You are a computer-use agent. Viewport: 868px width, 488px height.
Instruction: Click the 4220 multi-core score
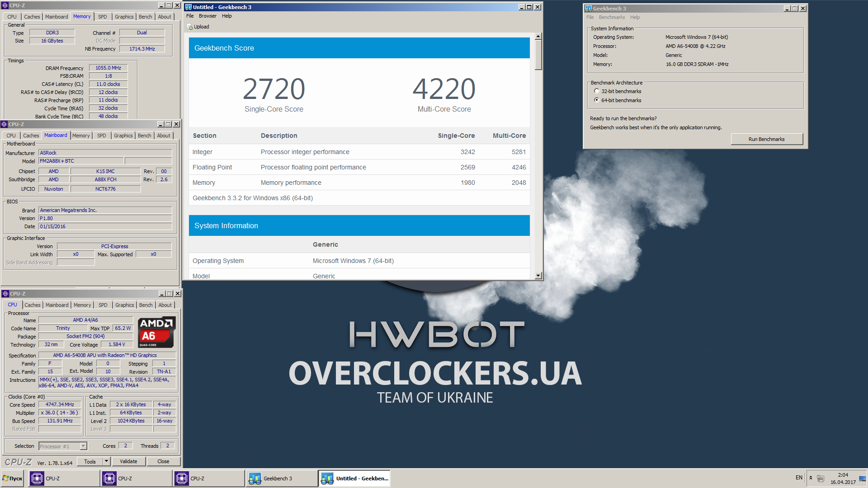pos(444,89)
